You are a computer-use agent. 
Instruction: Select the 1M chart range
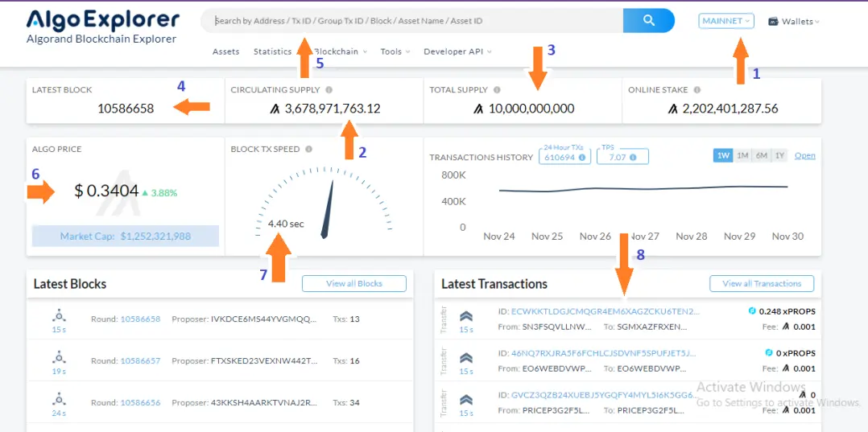(742, 155)
